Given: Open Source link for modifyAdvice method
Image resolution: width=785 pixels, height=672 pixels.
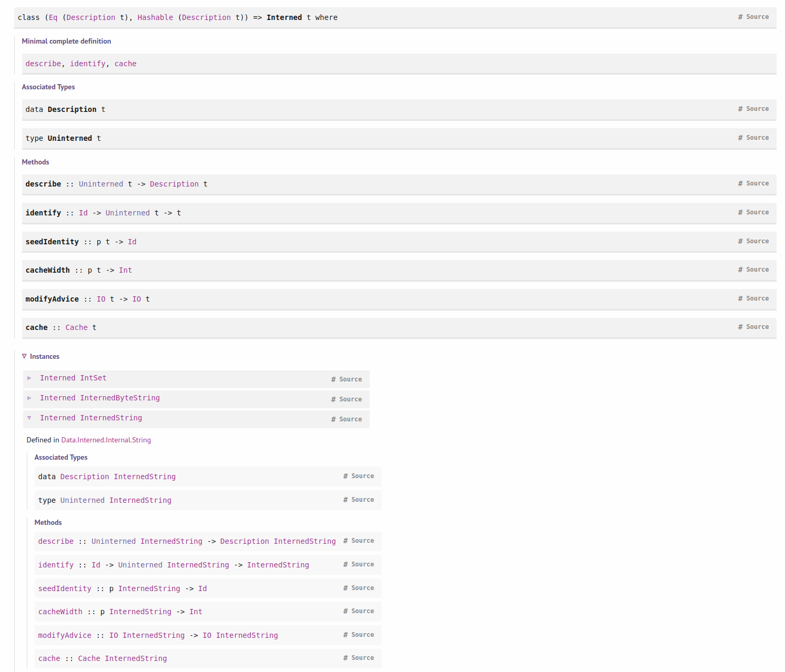Looking at the screenshot, I should [757, 298].
